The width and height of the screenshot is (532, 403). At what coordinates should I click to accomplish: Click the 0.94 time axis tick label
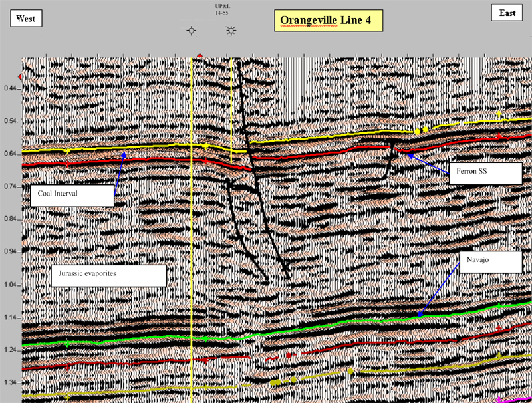tap(11, 252)
